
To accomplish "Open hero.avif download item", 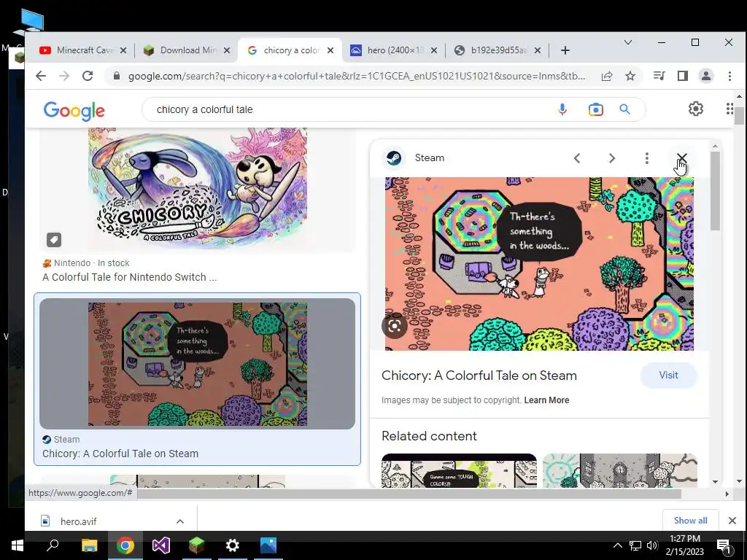I will 78,521.
